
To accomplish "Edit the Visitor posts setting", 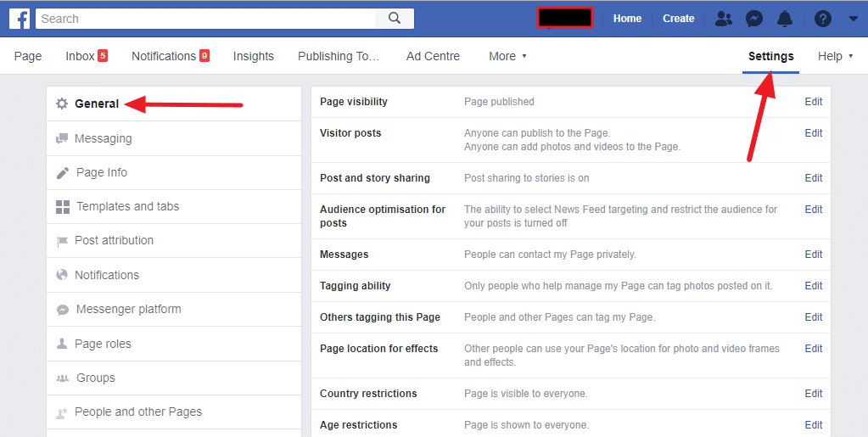I will pyautogui.click(x=813, y=133).
